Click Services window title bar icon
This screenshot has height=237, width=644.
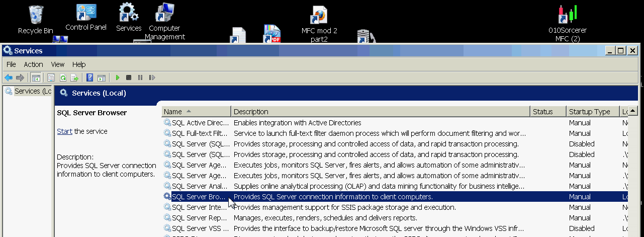click(8, 50)
